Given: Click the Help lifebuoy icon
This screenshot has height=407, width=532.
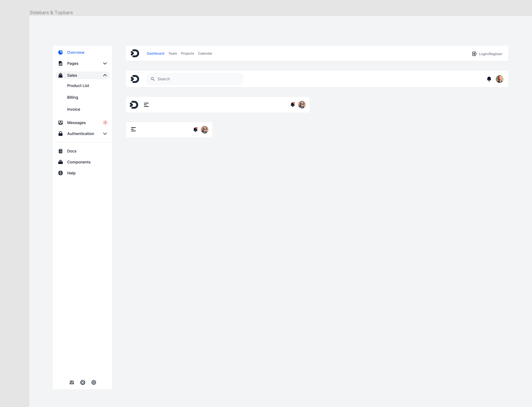Looking at the screenshot, I should 61,173.
